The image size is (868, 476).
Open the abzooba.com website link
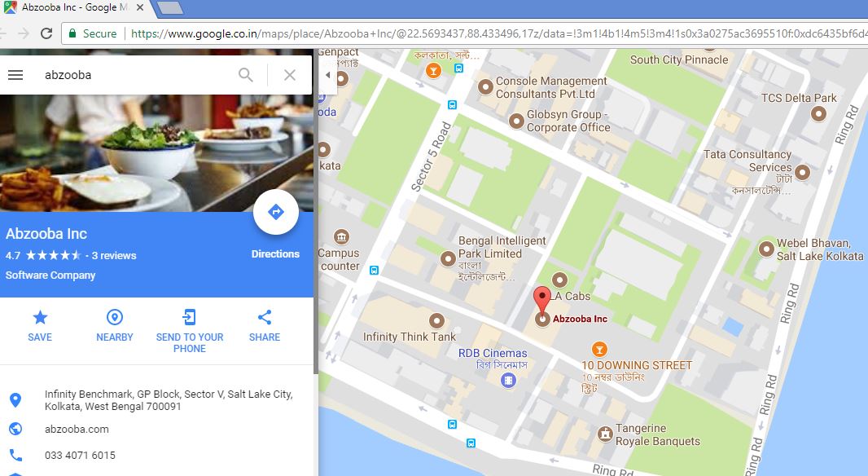coord(77,429)
